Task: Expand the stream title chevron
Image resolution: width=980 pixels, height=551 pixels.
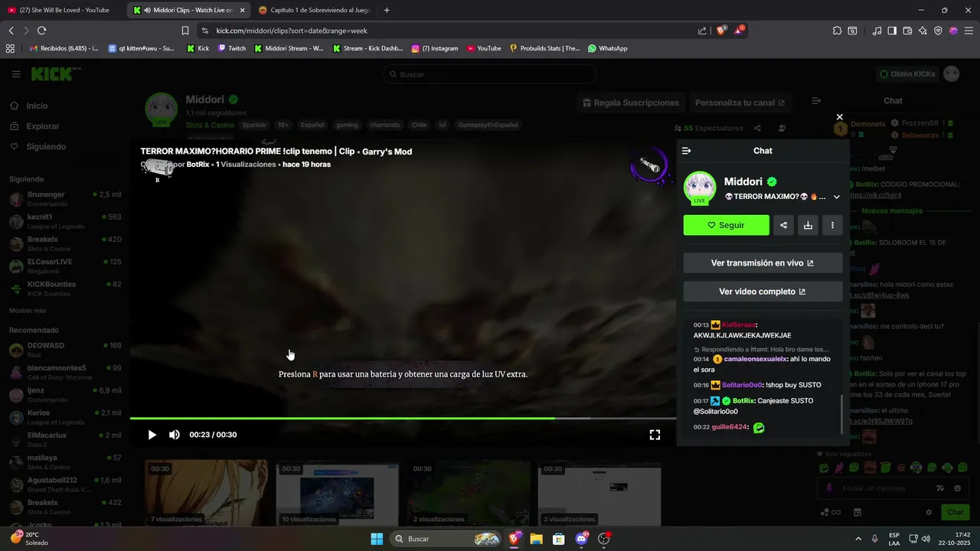Action: tap(836, 197)
